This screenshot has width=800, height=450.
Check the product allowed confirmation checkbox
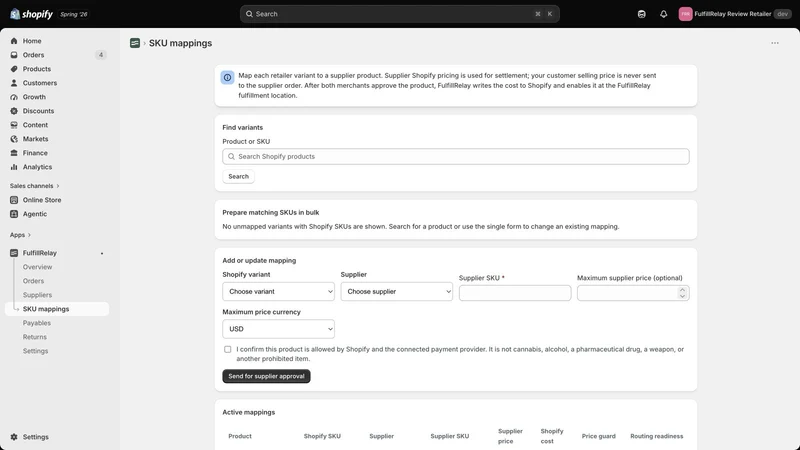pyautogui.click(x=228, y=349)
